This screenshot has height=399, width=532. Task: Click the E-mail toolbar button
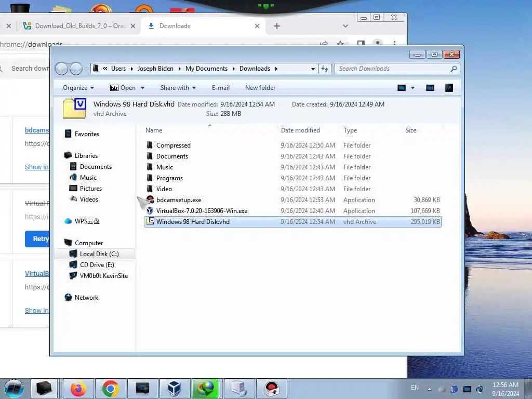coord(220,88)
